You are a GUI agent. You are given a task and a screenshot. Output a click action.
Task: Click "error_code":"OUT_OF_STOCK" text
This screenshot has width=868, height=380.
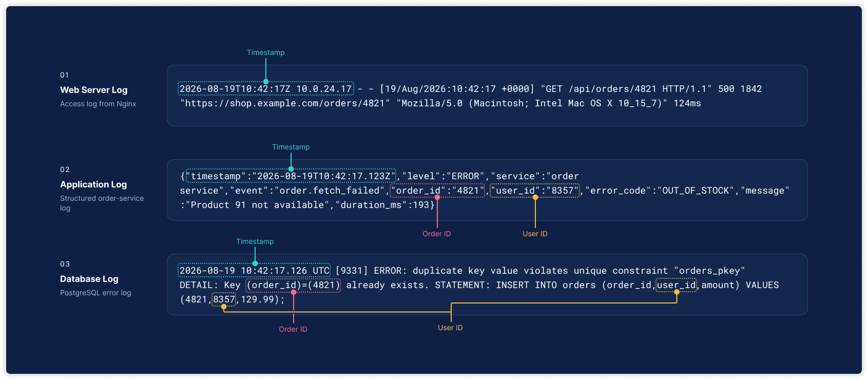pyautogui.click(x=660, y=191)
